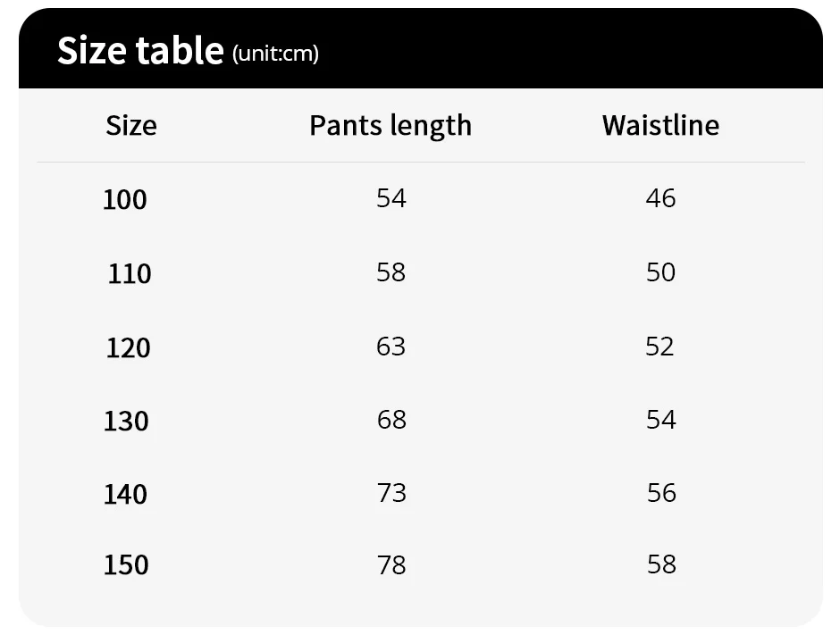Click pants length value 63
The image size is (840, 635).
[x=391, y=346]
